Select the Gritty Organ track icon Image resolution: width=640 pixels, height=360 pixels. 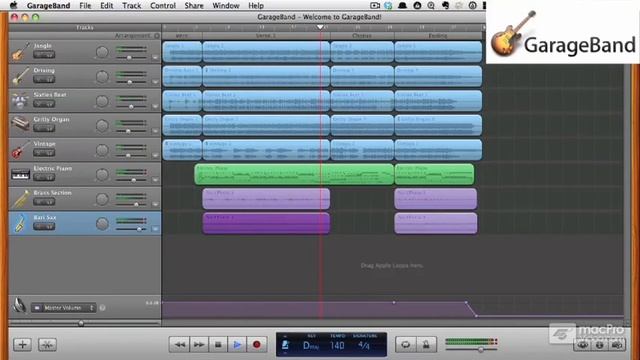point(20,123)
